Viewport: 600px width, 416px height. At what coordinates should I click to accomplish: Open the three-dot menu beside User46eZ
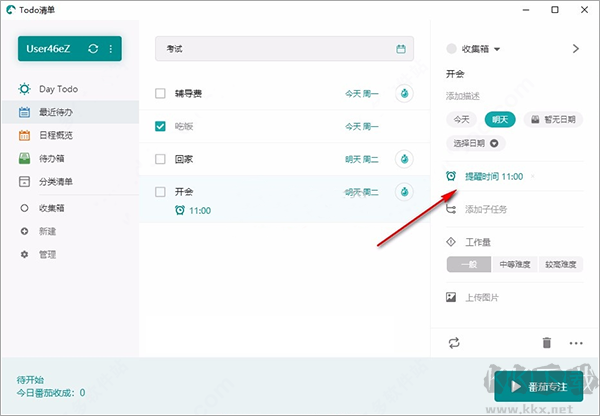[111, 49]
